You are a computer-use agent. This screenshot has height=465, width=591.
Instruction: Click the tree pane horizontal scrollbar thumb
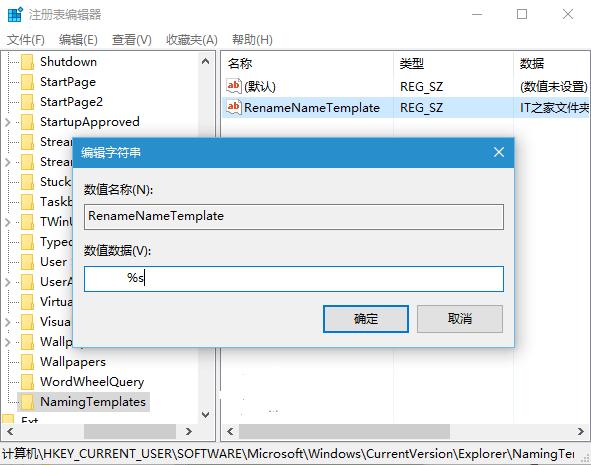pos(130,431)
